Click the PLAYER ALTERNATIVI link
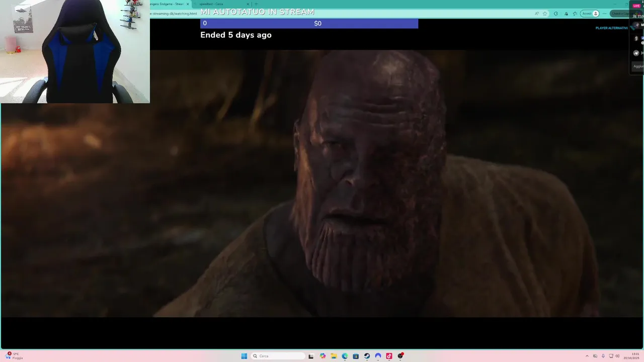The height and width of the screenshot is (362, 644). (x=611, y=28)
